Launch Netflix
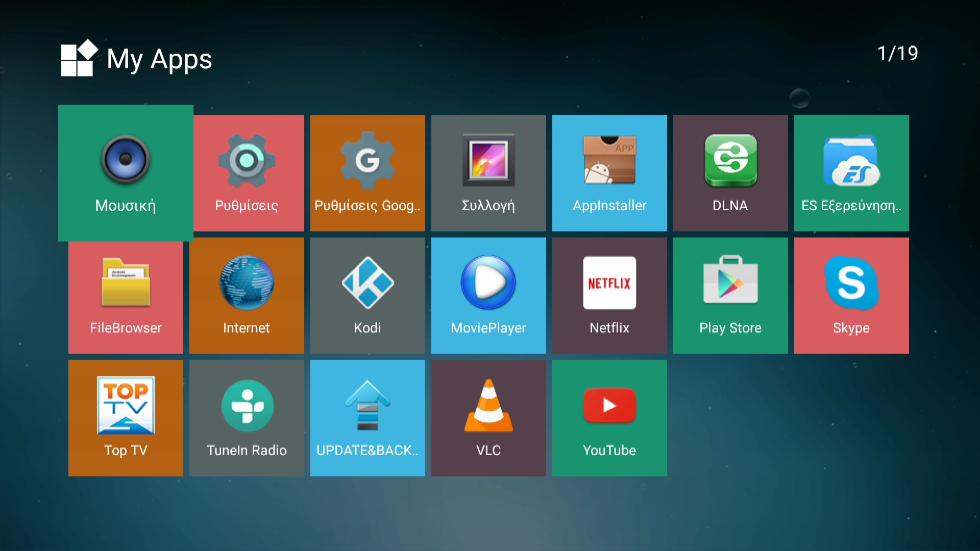Screen dimensions: 980x551 click(x=609, y=295)
